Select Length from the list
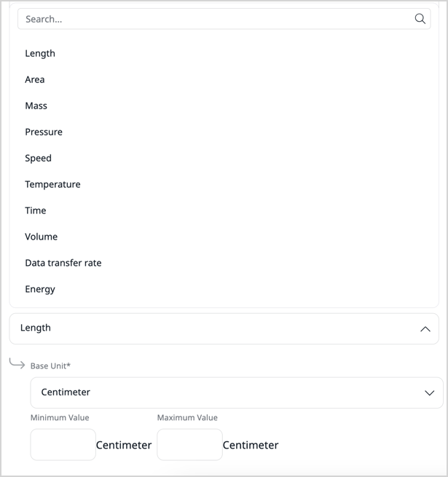The height and width of the screenshot is (477, 448). click(40, 53)
